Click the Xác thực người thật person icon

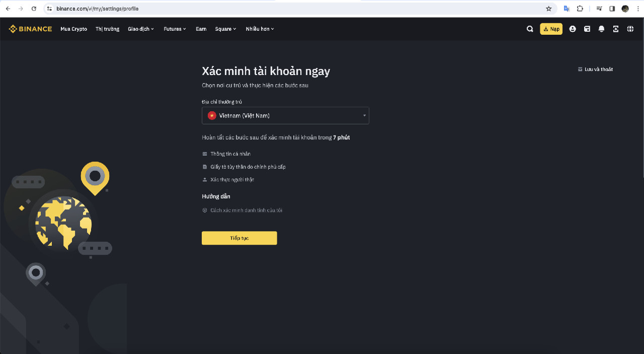pos(204,179)
